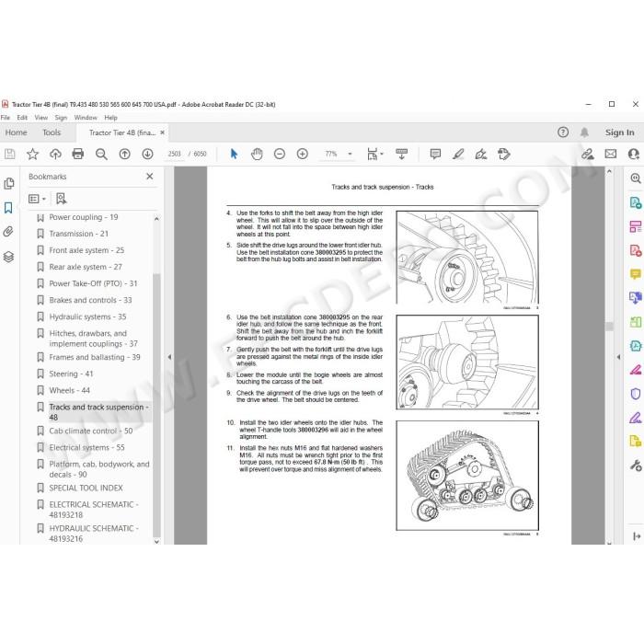Click the page number field showing 2503
This screenshot has width=644, height=644.
[x=174, y=154]
